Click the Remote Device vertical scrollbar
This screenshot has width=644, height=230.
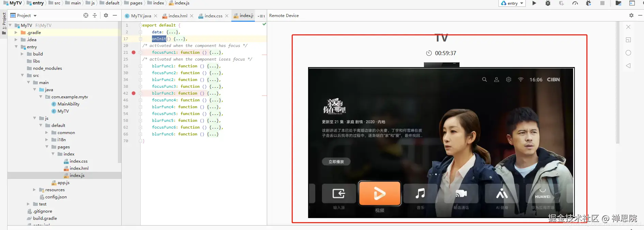(618, 82)
